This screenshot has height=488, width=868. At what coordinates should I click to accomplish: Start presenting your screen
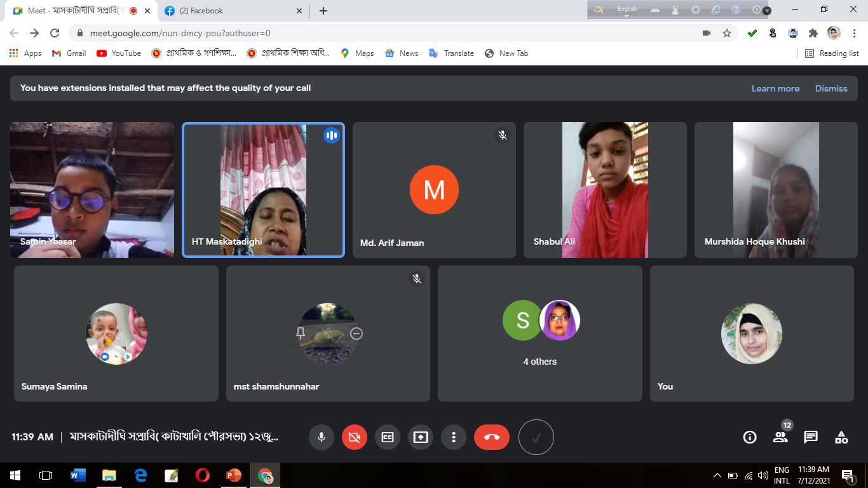[x=421, y=437]
